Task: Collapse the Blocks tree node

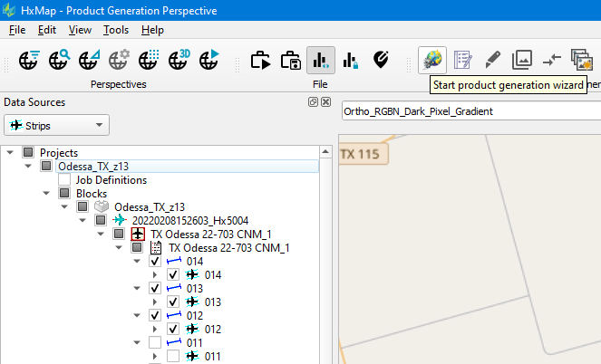Action: coord(47,194)
